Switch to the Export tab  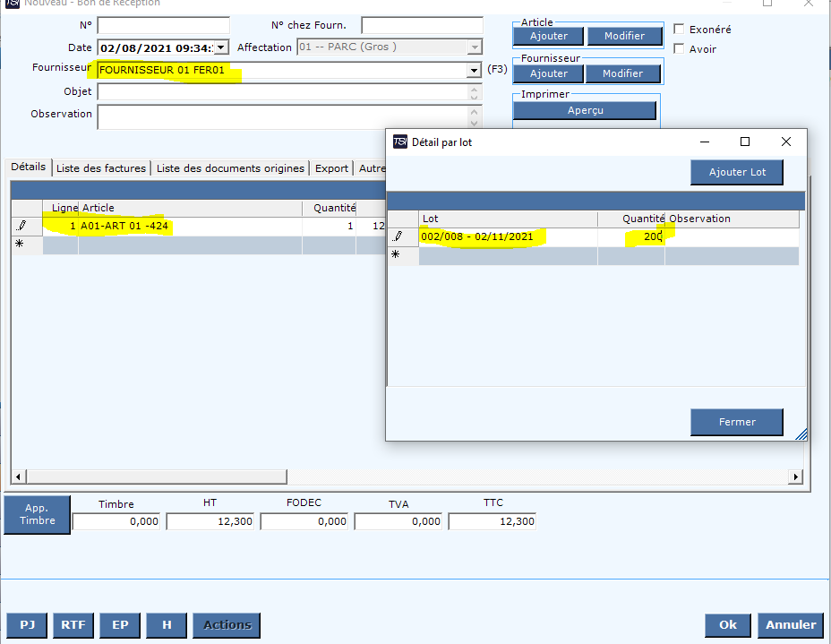[331, 168]
